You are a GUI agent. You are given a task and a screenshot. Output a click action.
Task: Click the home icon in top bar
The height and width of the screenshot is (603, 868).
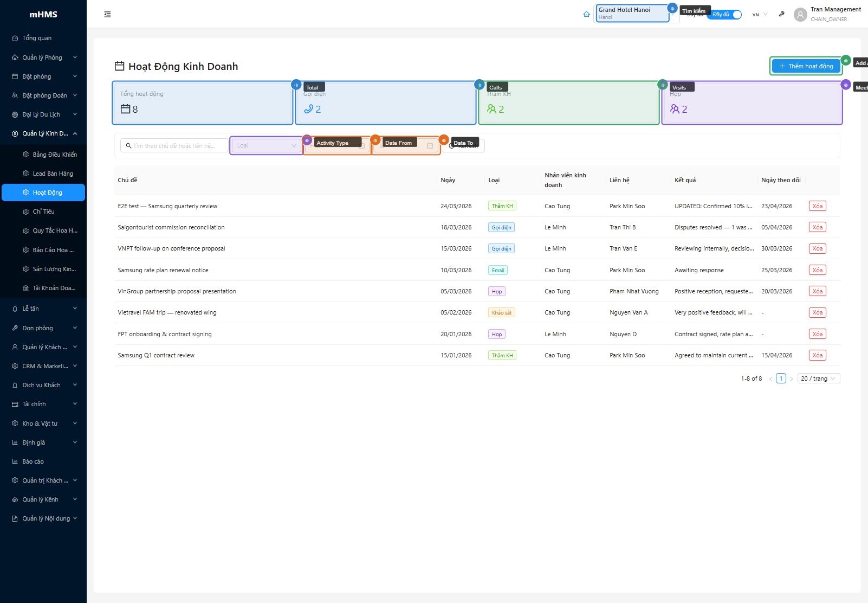pos(586,14)
